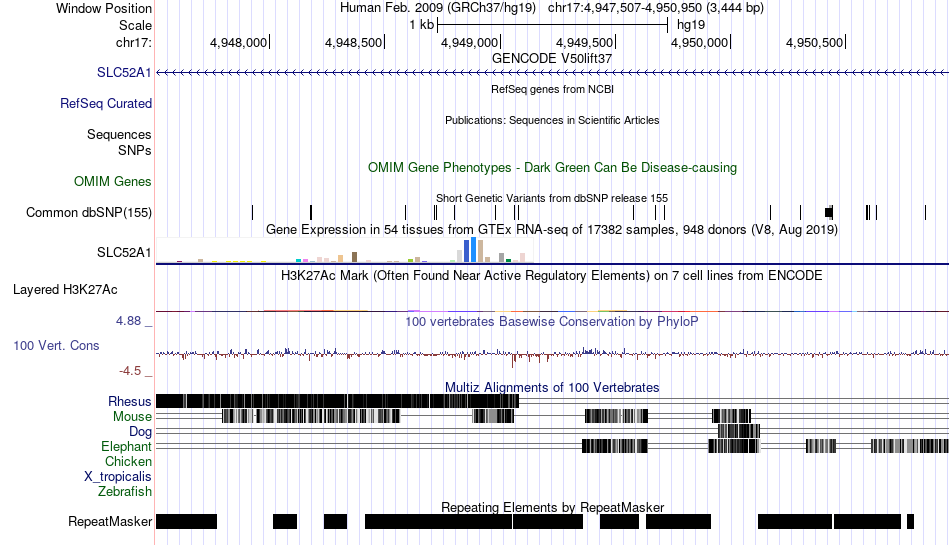Click the GENCODE V50lift37 track title
950x545 pixels.
[552, 59]
